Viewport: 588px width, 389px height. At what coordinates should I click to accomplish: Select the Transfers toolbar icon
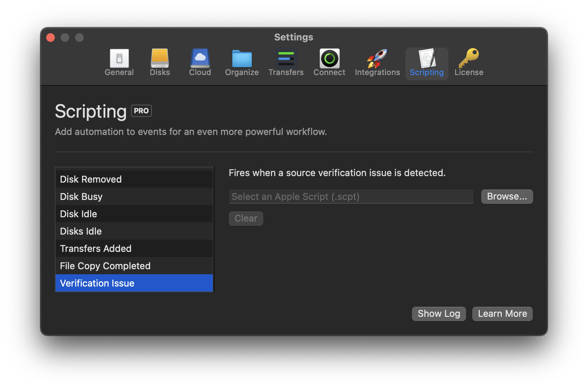click(x=286, y=59)
